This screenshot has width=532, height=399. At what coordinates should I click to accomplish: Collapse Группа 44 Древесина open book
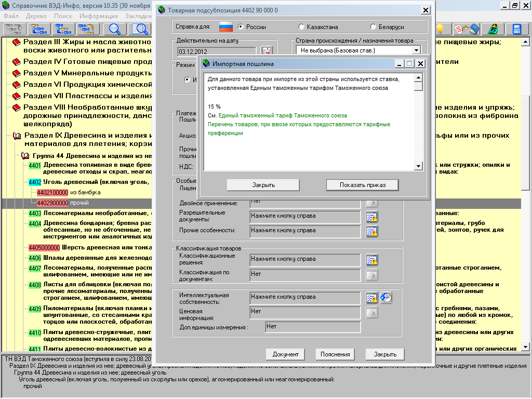click(x=25, y=156)
